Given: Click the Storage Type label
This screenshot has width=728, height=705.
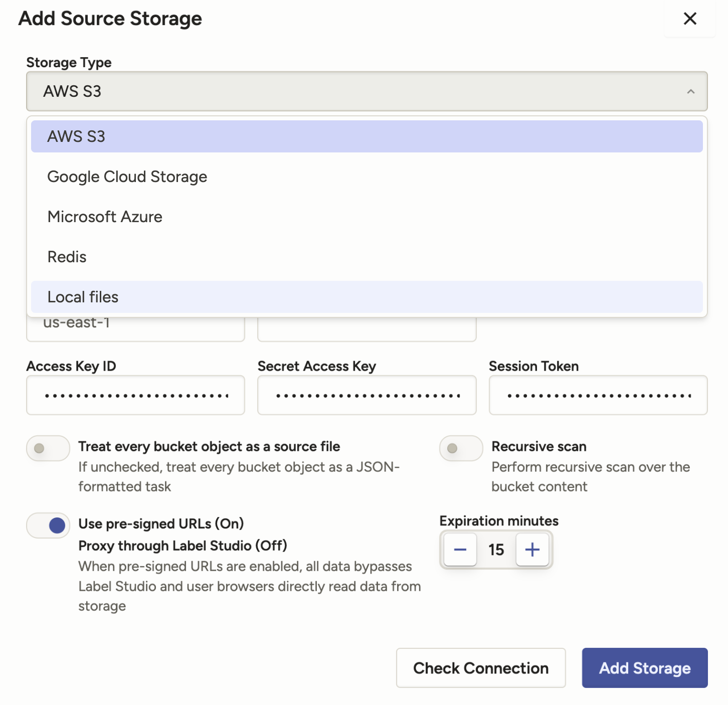Looking at the screenshot, I should tap(69, 63).
